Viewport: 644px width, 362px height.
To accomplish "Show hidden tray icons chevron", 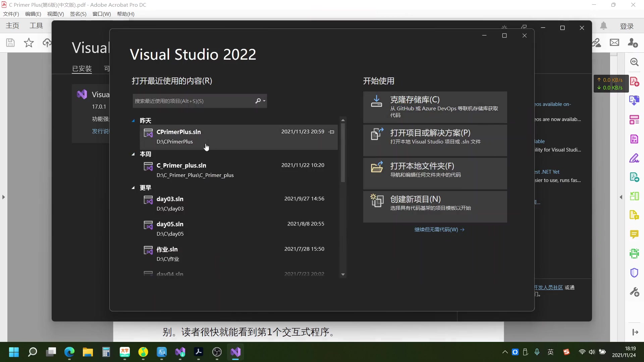I will click(x=505, y=352).
